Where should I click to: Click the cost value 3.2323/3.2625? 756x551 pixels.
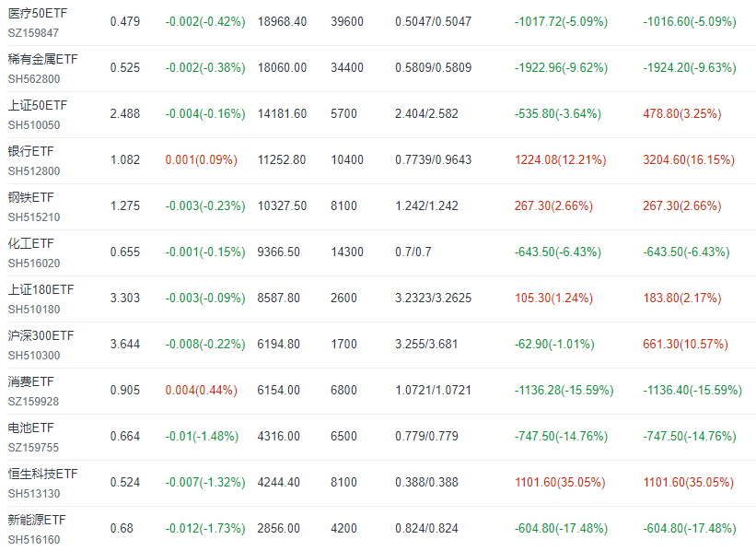(433, 299)
